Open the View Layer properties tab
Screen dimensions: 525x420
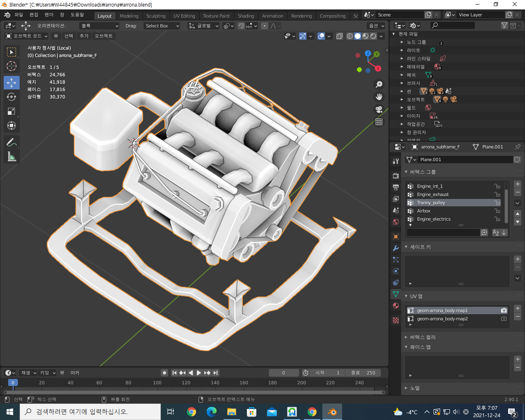[395, 199]
